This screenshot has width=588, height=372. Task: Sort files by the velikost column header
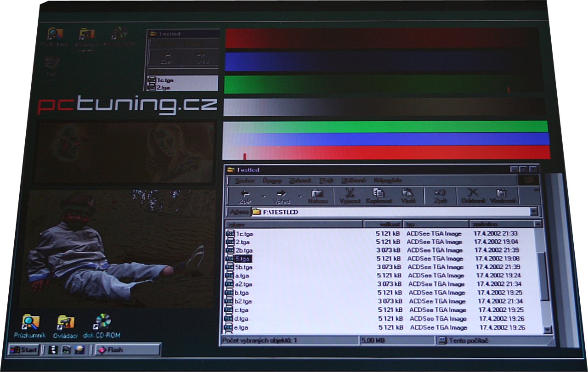point(383,225)
